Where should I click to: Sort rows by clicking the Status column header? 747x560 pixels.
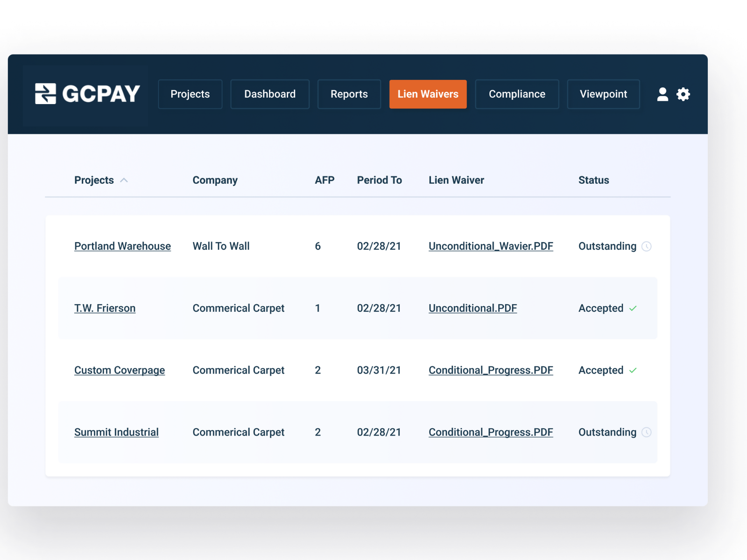[x=593, y=180]
